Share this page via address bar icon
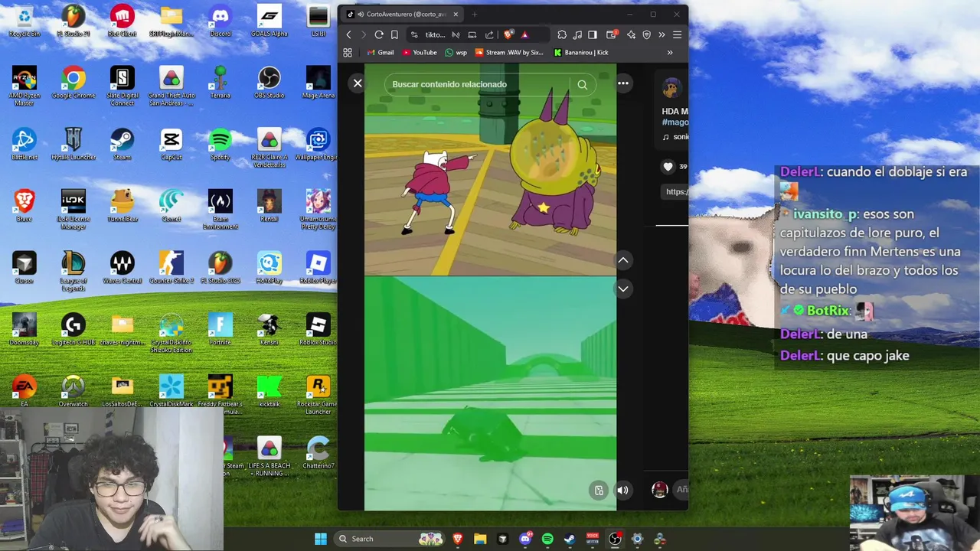The width and height of the screenshot is (980, 551). click(x=489, y=34)
